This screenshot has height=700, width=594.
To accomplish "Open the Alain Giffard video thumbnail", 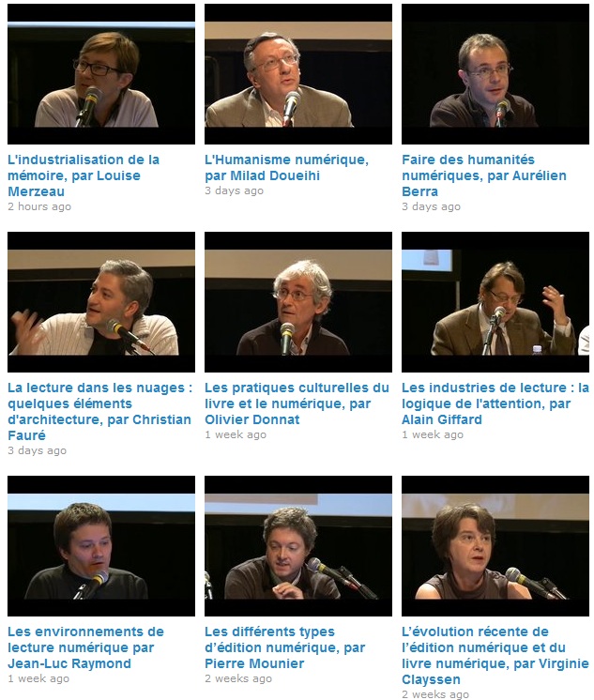I will pyautogui.click(x=495, y=302).
